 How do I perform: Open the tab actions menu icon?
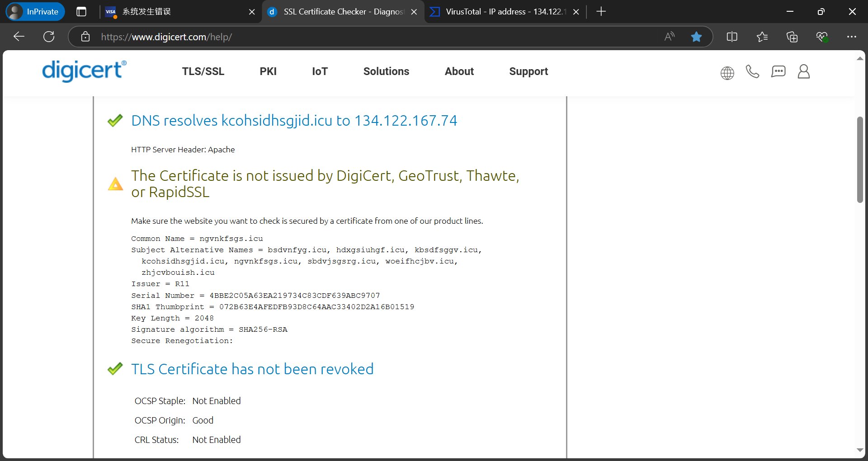[81, 12]
